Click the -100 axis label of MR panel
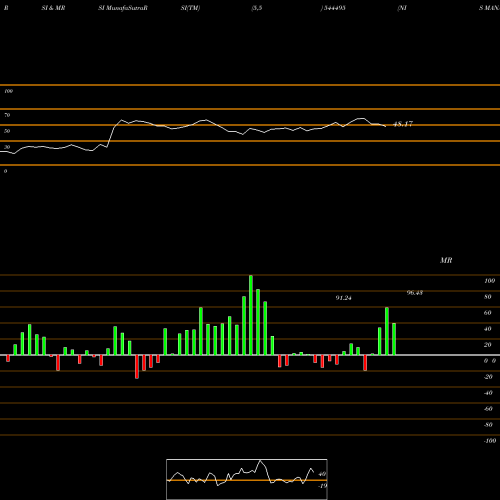 tap(490, 441)
